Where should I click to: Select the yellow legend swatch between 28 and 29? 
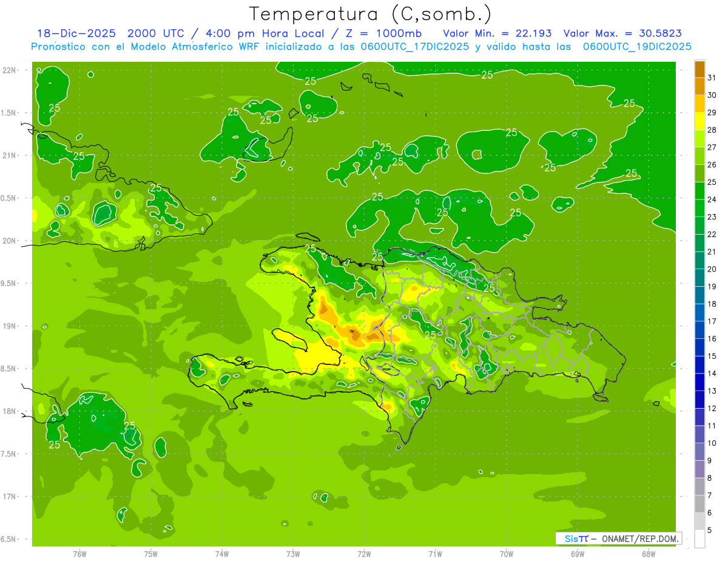tap(699, 121)
